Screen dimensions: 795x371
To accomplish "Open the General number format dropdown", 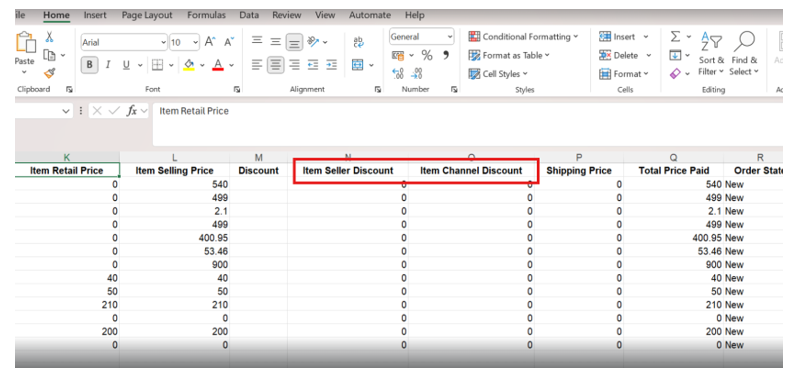I will [x=450, y=36].
